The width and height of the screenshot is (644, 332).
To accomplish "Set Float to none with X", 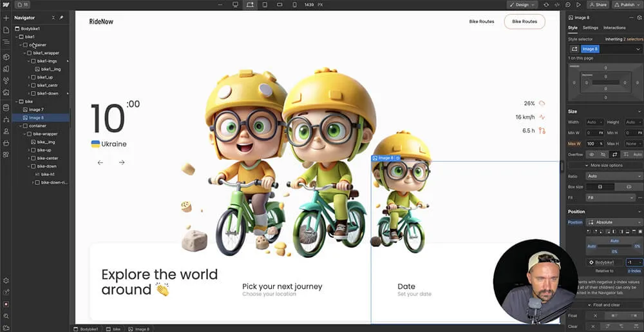I will 595,316.
